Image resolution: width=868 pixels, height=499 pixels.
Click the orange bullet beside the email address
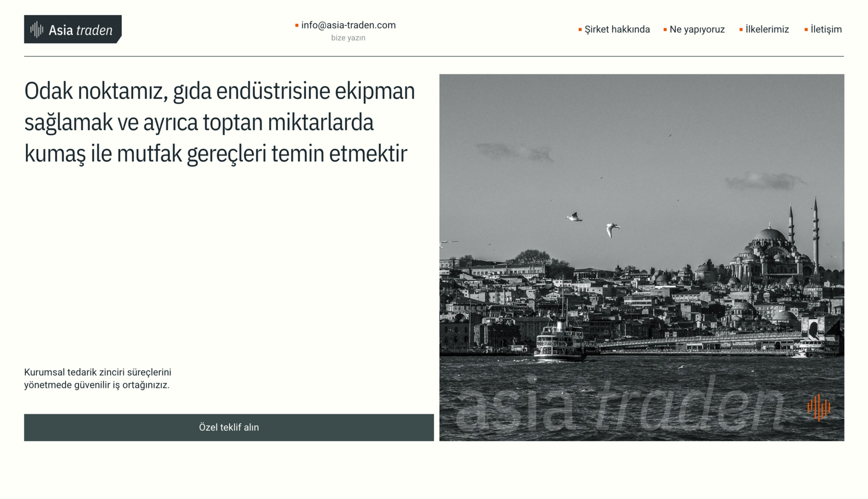click(297, 25)
